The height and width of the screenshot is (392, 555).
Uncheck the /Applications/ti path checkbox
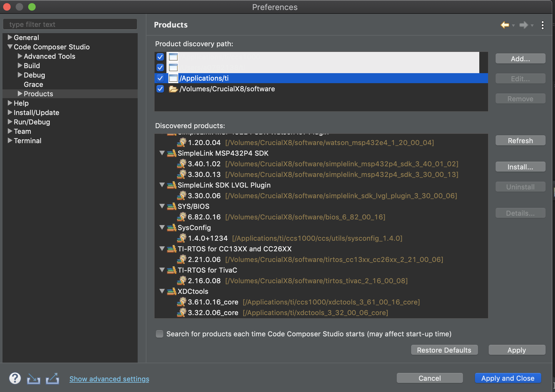(x=160, y=78)
